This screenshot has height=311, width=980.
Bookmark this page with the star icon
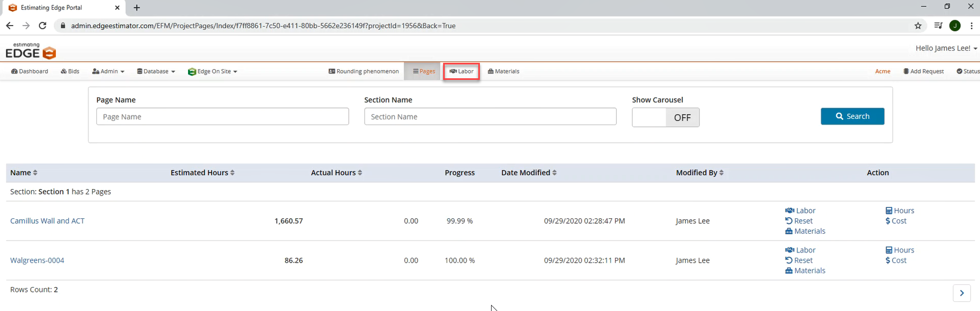[x=918, y=26]
